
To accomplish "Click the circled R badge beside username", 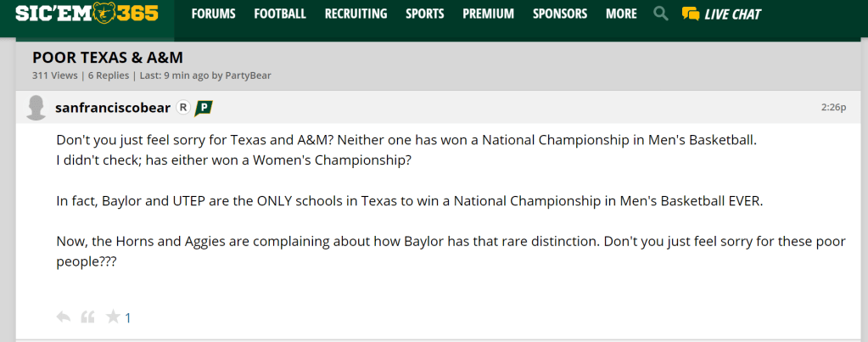I will tap(182, 108).
